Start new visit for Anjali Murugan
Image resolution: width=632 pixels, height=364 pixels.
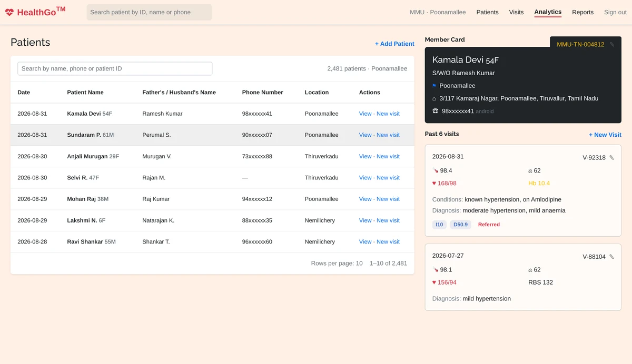coord(388,156)
